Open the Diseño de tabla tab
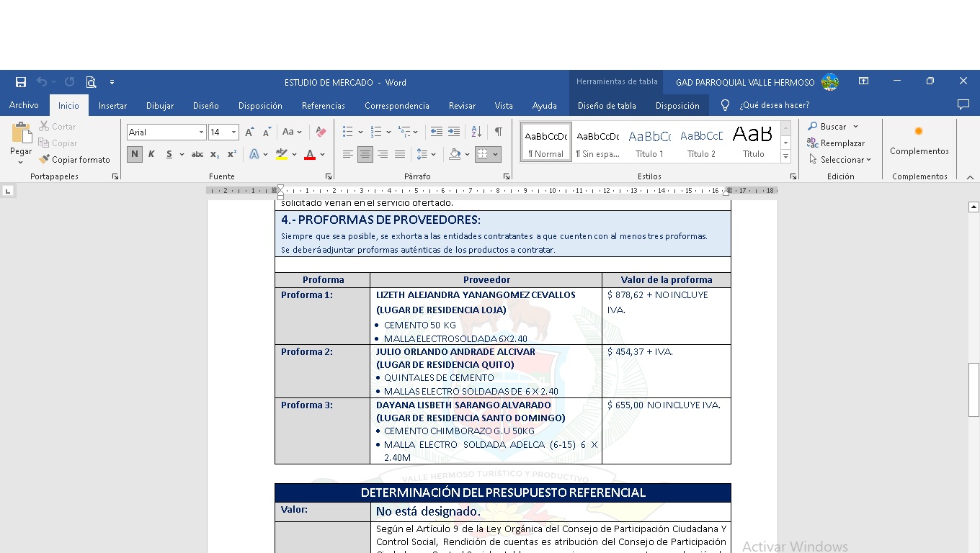This screenshot has height=553, width=980. click(x=607, y=105)
